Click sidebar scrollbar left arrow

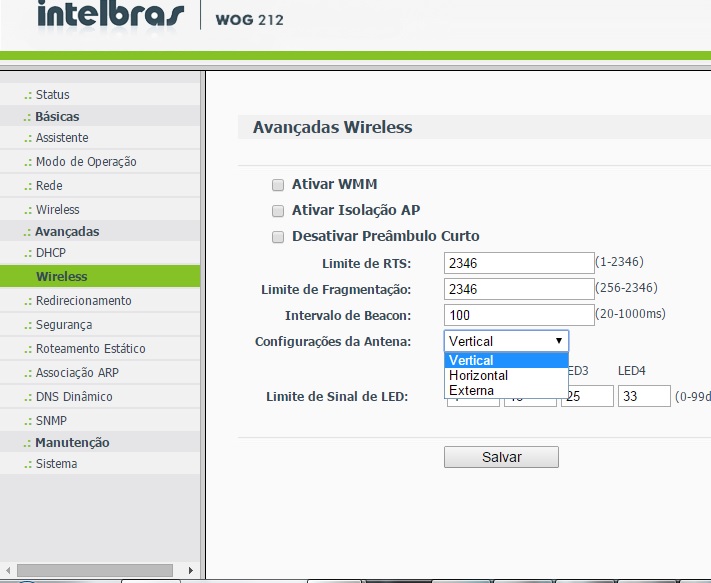click(8, 570)
